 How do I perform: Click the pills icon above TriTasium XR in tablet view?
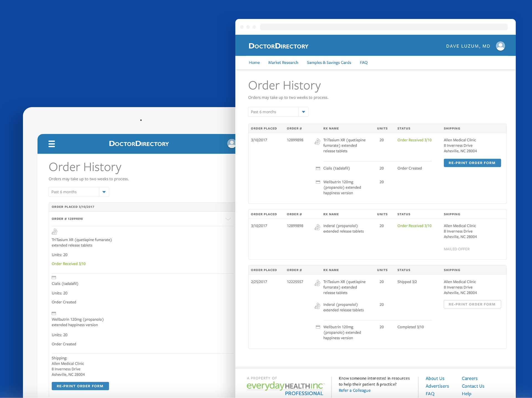[55, 232]
